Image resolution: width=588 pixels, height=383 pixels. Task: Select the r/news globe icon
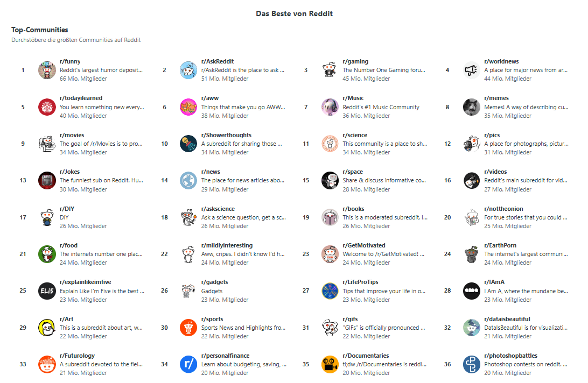pyautogui.click(x=188, y=181)
